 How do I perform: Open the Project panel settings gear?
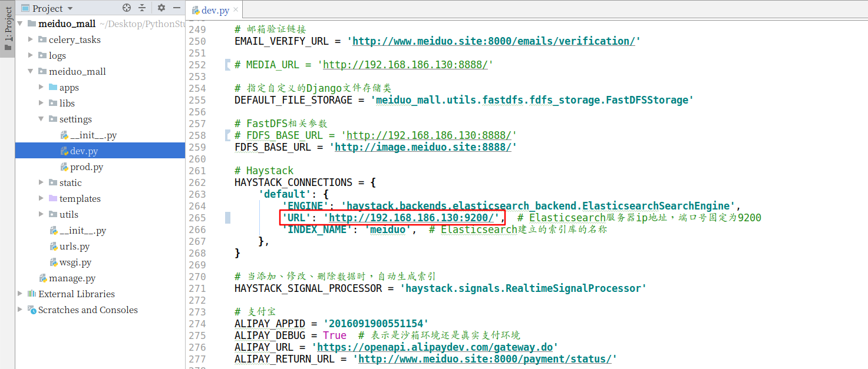161,8
